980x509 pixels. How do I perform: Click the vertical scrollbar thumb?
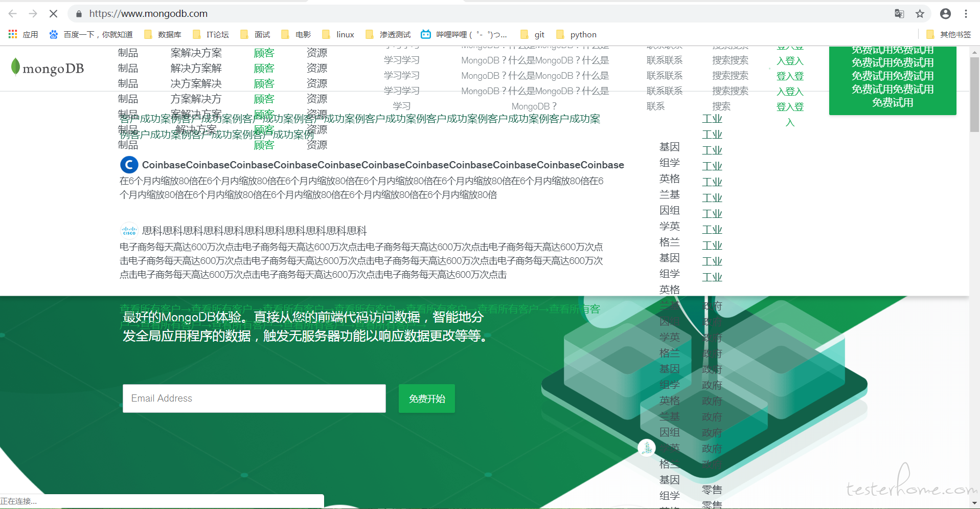tap(974, 95)
